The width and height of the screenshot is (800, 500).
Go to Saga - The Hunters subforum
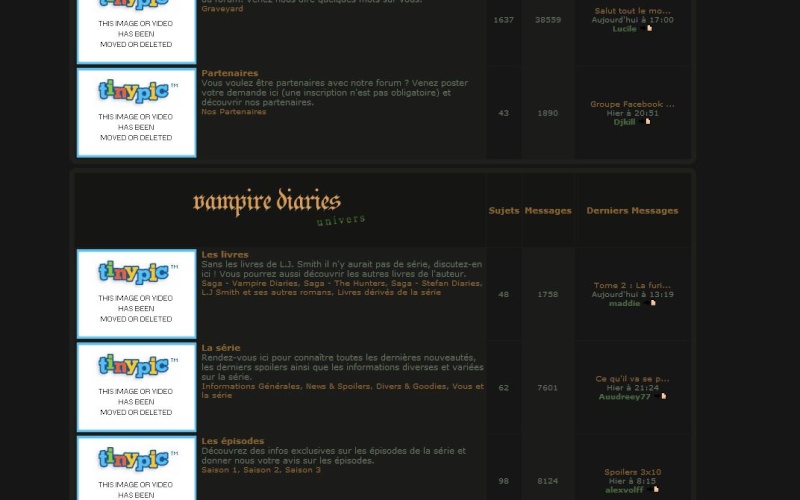click(x=345, y=283)
